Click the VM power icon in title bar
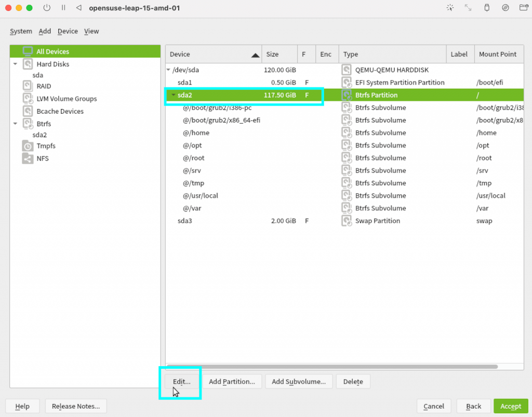Image resolution: width=532 pixels, height=417 pixels. click(47, 7)
